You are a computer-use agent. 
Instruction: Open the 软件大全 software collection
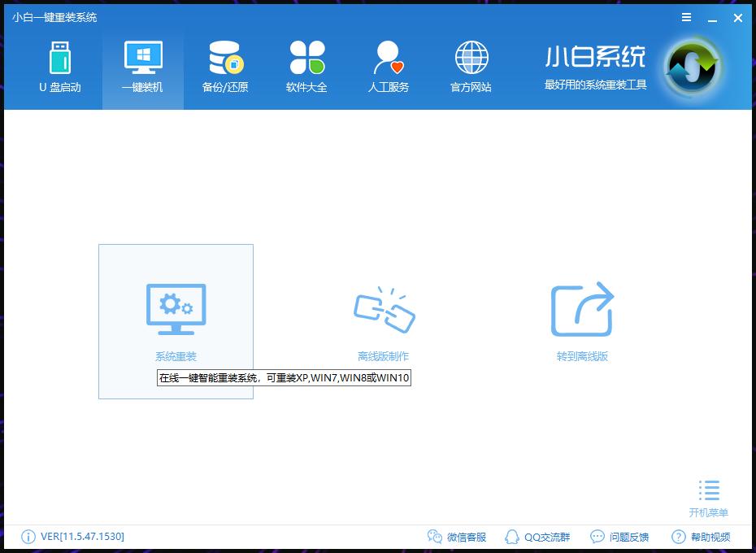[306, 67]
